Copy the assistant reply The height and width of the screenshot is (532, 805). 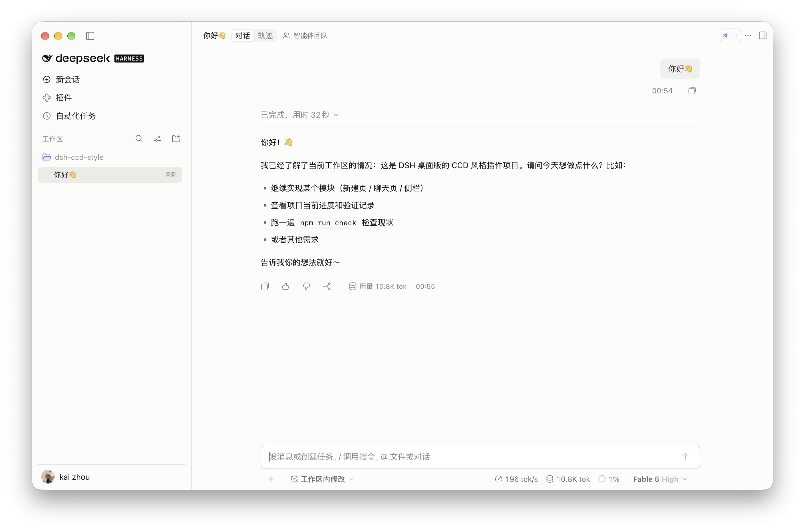(x=265, y=287)
